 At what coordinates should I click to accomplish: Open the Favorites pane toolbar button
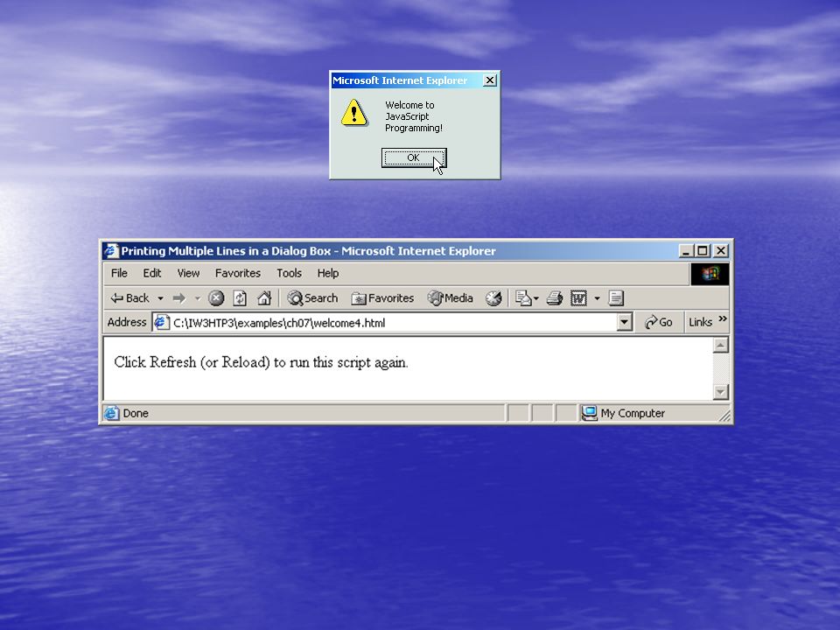click(382, 297)
